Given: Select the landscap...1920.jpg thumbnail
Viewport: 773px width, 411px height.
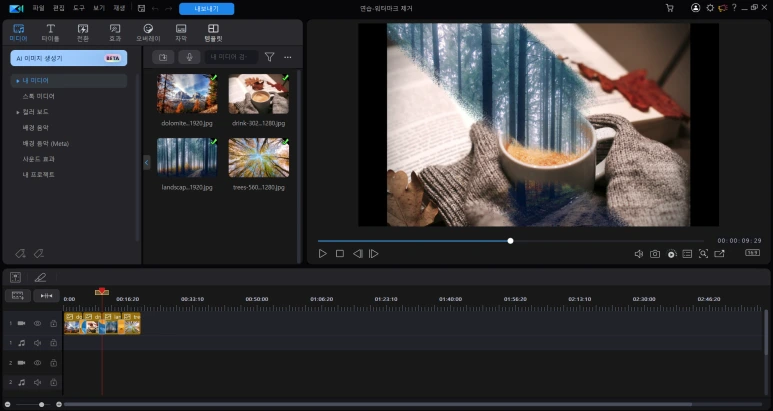Looking at the screenshot, I should [x=187, y=157].
